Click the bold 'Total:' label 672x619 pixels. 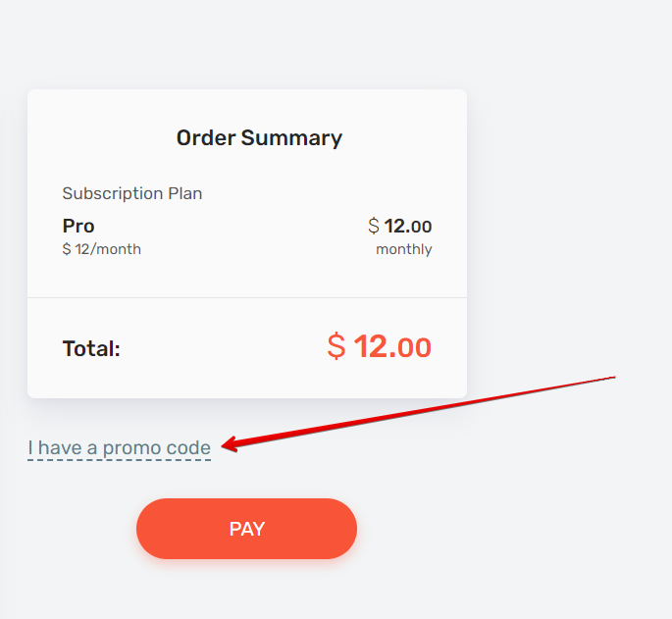click(91, 348)
